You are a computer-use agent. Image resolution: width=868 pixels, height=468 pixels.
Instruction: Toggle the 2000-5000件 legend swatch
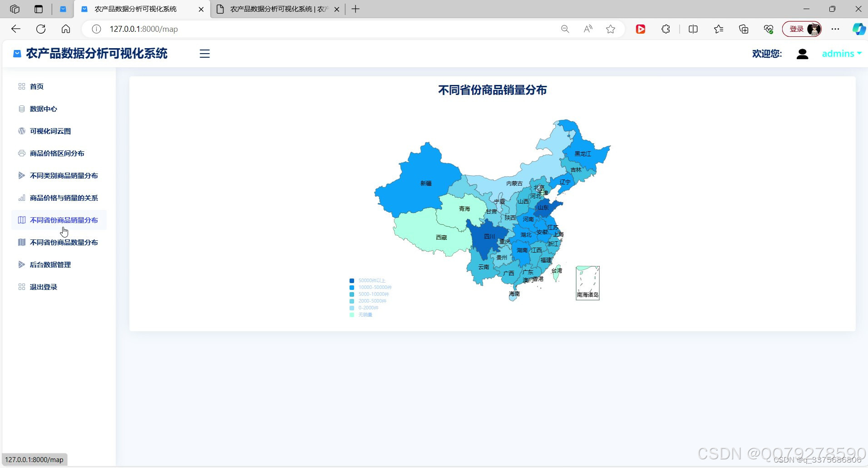(x=352, y=301)
